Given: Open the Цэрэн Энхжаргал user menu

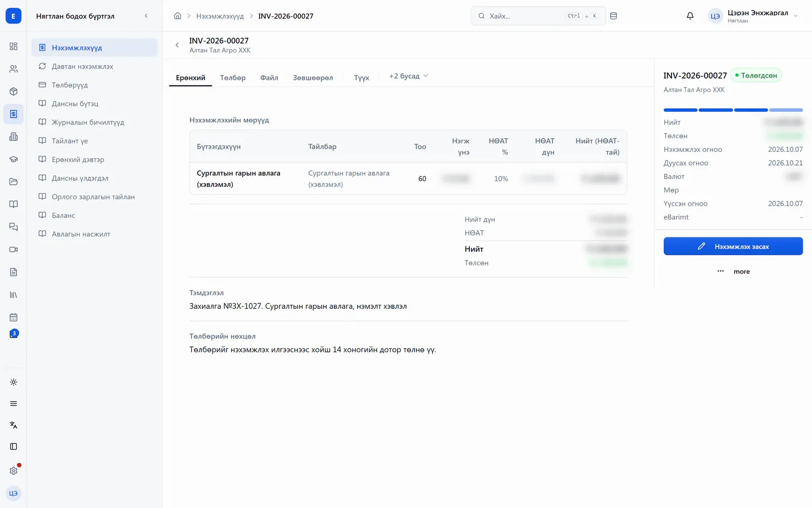Looking at the screenshot, I should coord(753,16).
